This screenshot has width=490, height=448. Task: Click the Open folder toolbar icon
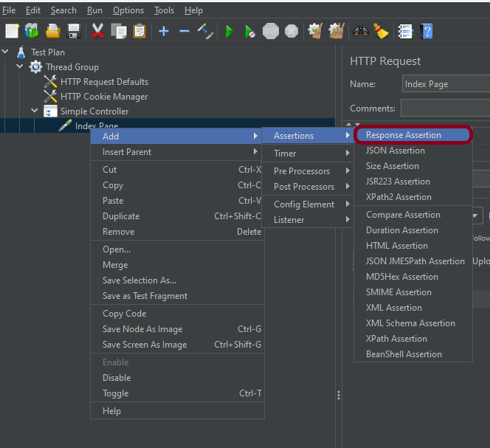click(53, 31)
